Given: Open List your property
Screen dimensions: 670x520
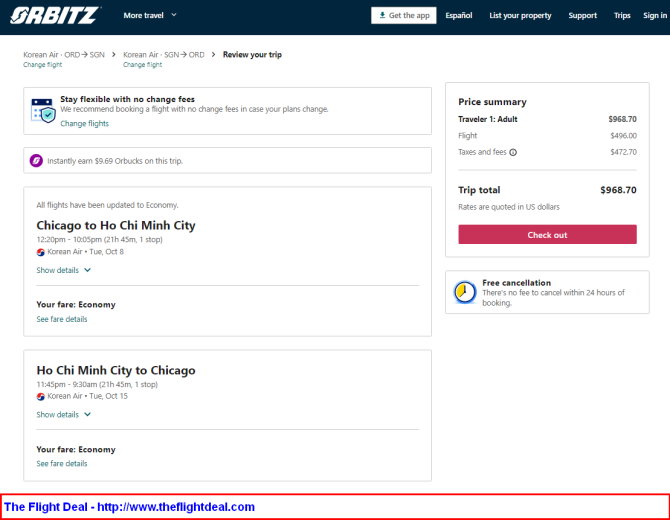Looking at the screenshot, I should point(520,15).
